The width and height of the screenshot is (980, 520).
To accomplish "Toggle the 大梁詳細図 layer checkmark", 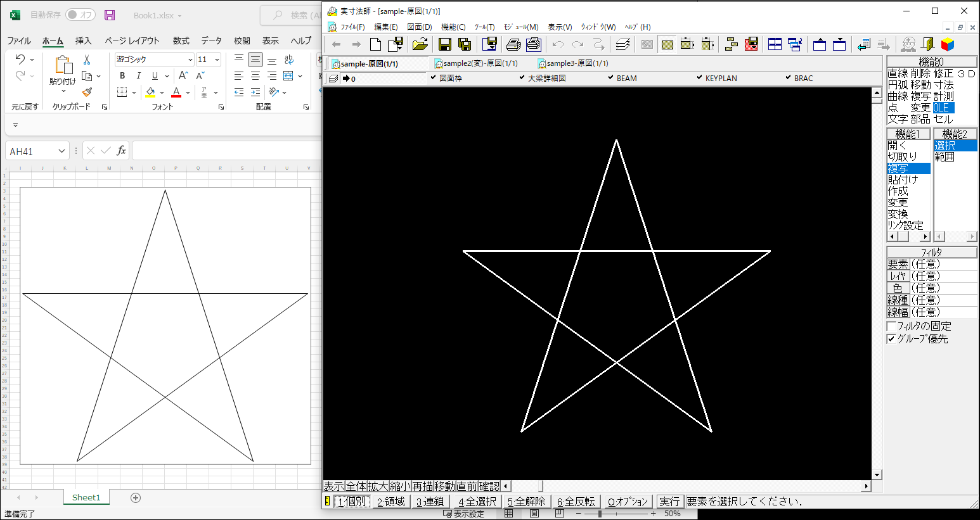I will pyautogui.click(x=522, y=78).
